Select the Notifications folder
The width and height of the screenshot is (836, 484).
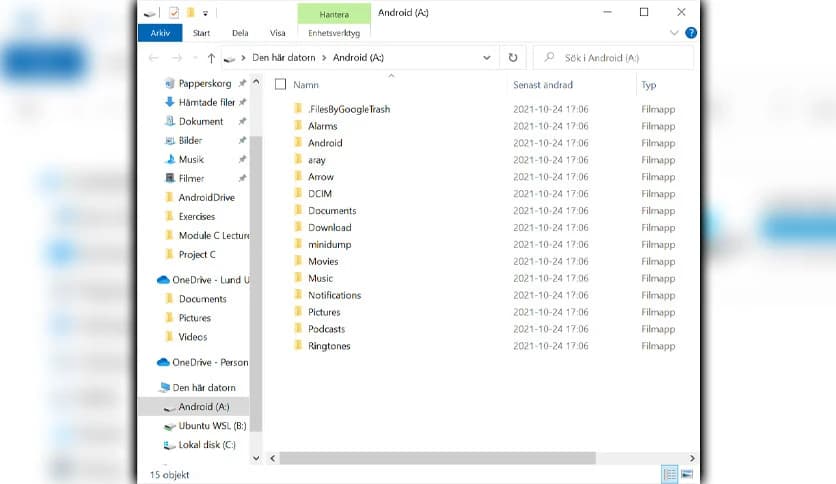tap(334, 295)
